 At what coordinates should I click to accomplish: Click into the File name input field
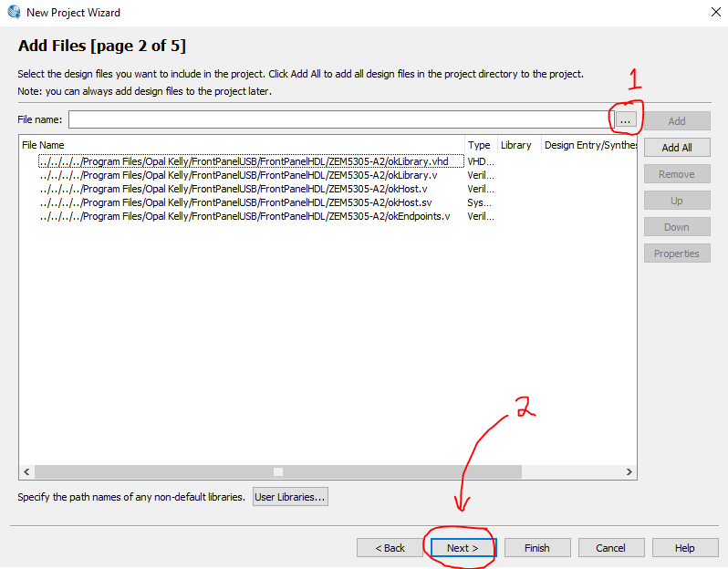coord(341,119)
